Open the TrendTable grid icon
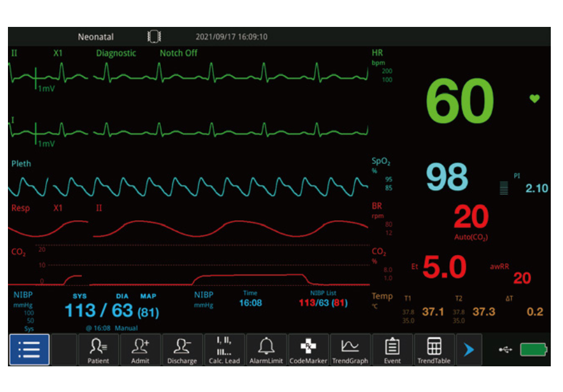 tap(434, 350)
